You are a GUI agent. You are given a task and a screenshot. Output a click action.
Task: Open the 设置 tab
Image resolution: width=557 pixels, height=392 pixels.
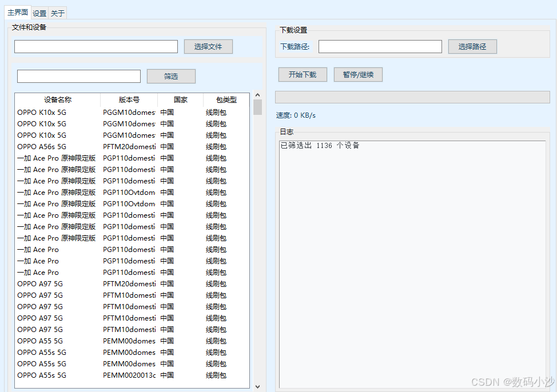(x=39, y=14)
